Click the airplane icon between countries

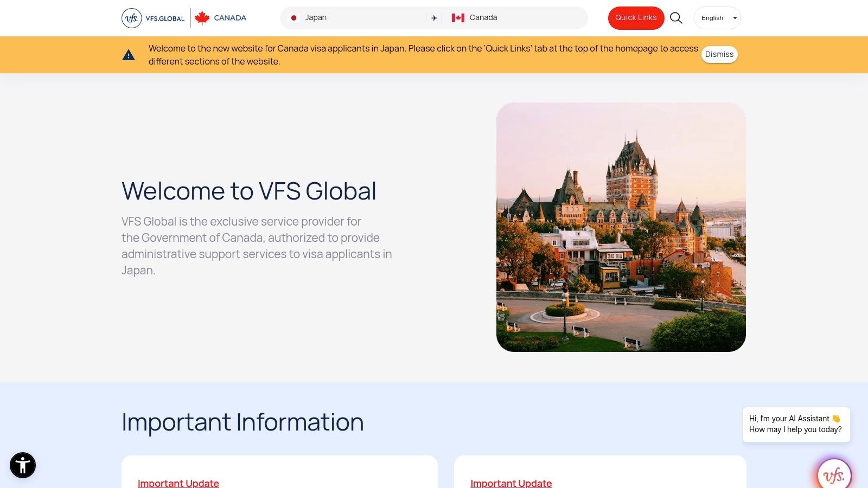[x=434, y=18]
